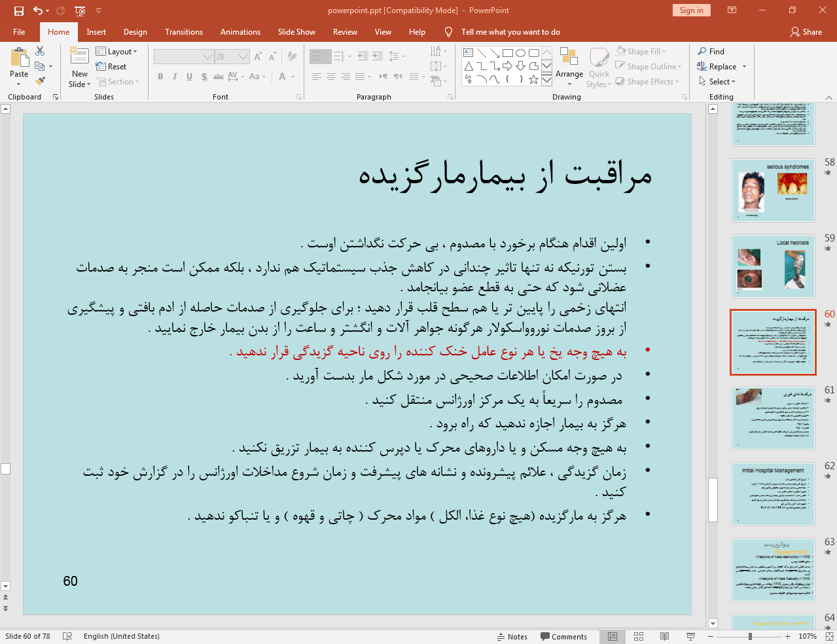
Task: Toggle the Notes pane
Action: pos(512,637)
